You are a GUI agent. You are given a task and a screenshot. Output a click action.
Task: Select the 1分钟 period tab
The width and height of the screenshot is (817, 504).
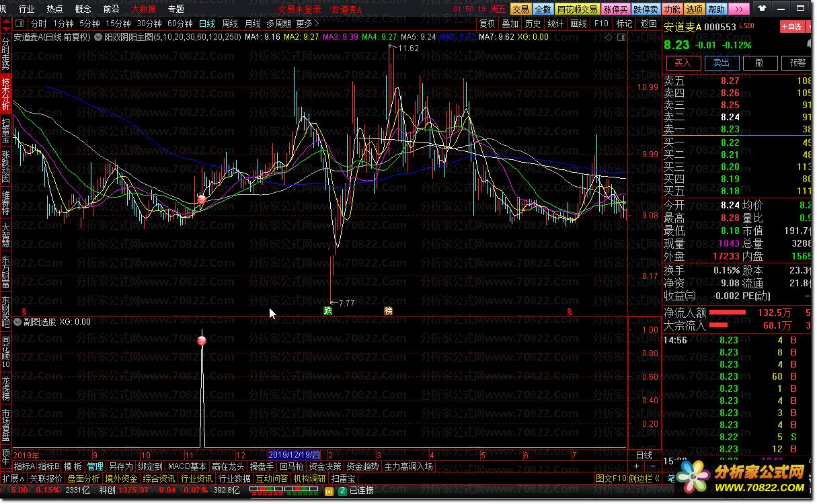coord(63,24)
